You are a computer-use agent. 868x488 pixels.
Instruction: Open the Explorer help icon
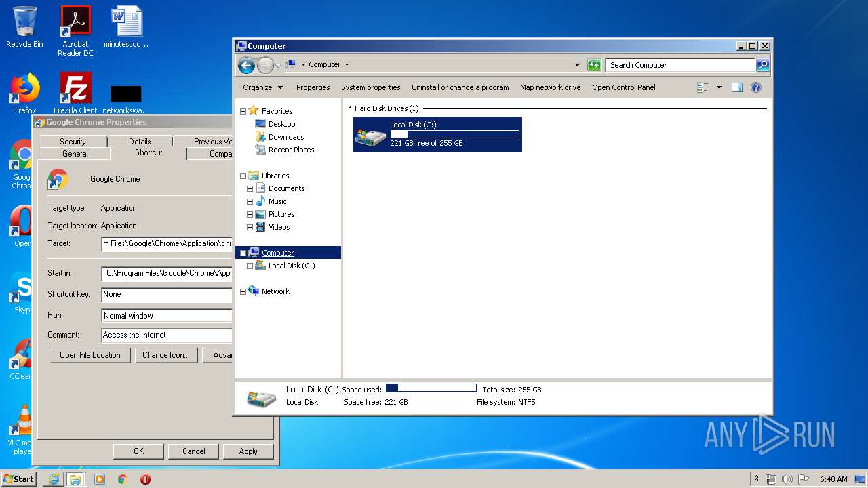coord(756,87)
